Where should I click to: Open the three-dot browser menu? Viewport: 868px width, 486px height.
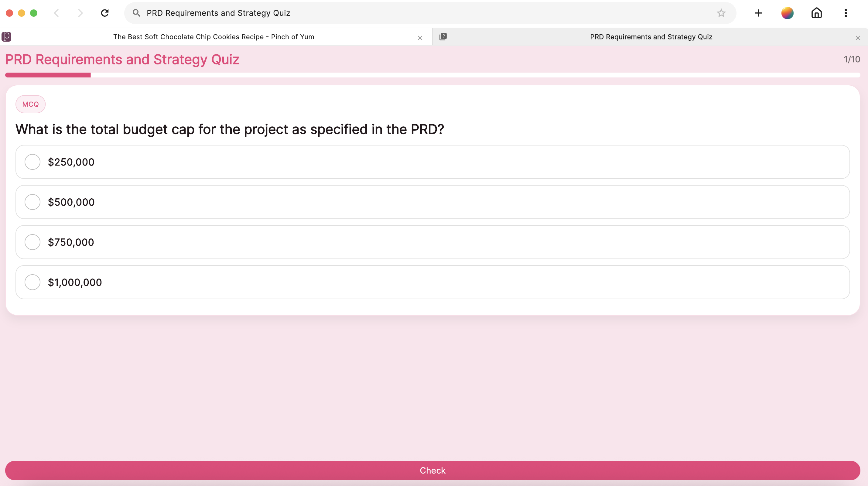coord(846,13)
